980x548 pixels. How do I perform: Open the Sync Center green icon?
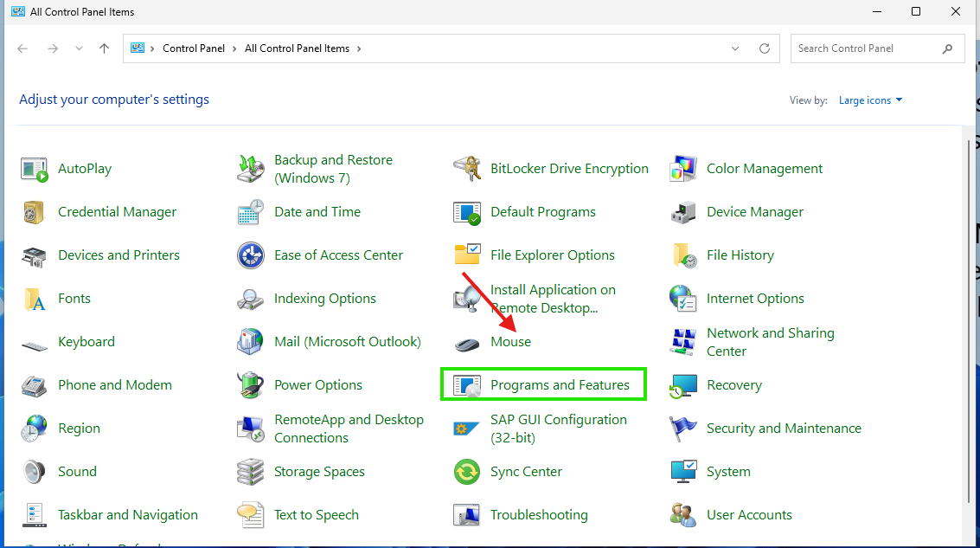[x=467, y=472]
